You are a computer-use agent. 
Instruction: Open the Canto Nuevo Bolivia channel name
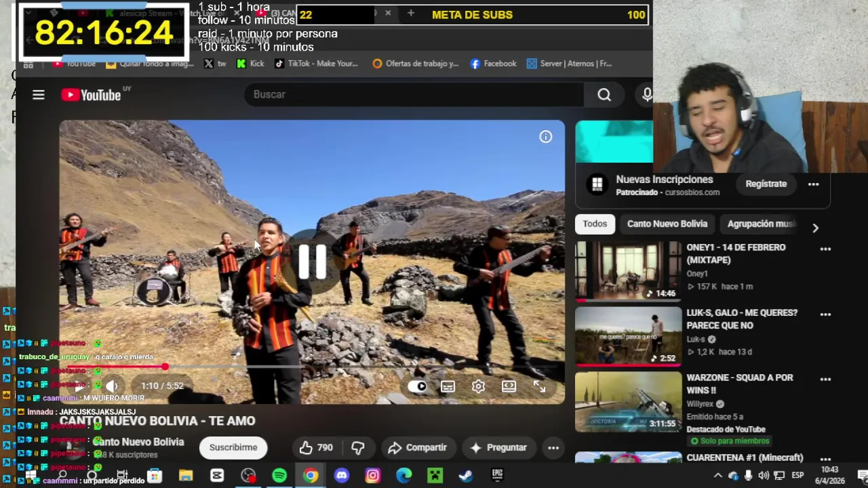click(x=138, y=442)
